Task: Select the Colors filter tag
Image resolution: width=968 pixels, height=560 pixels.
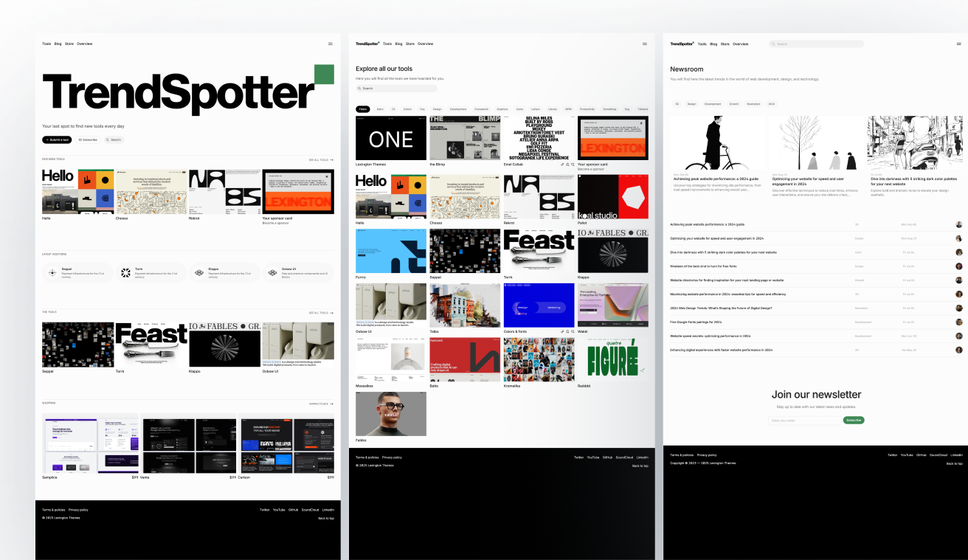Action: 407,109
